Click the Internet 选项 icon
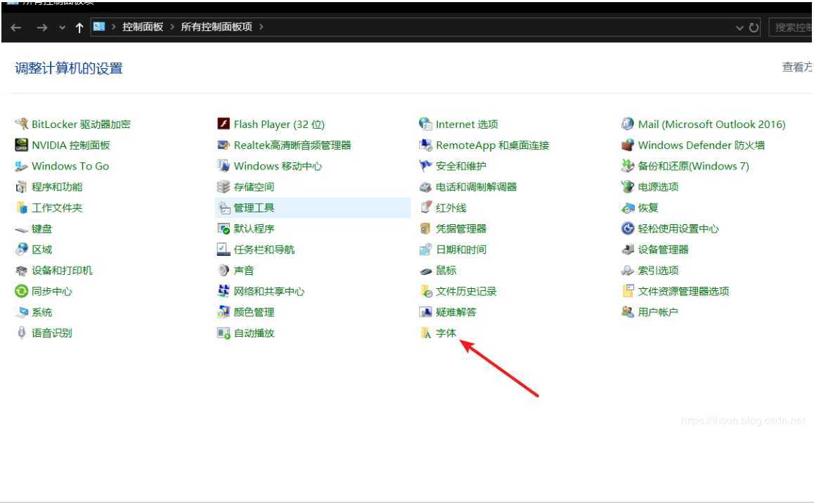This screenshot has width=814, height=504. [425, 124]
